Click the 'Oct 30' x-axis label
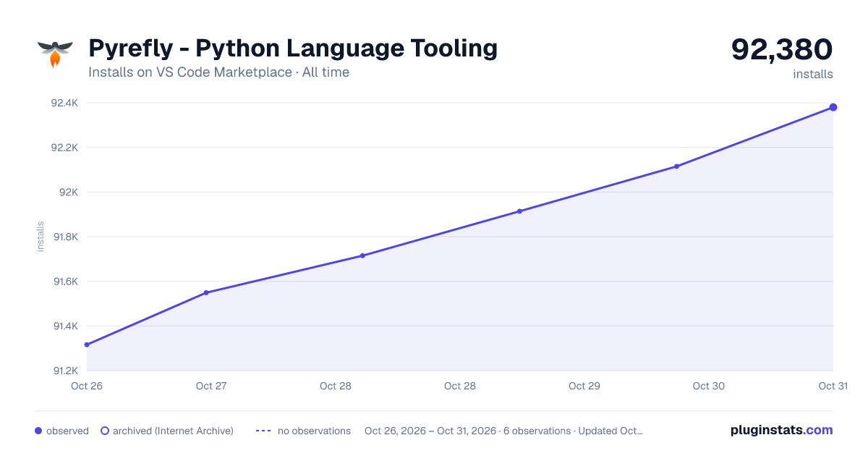 click(709, 386)
